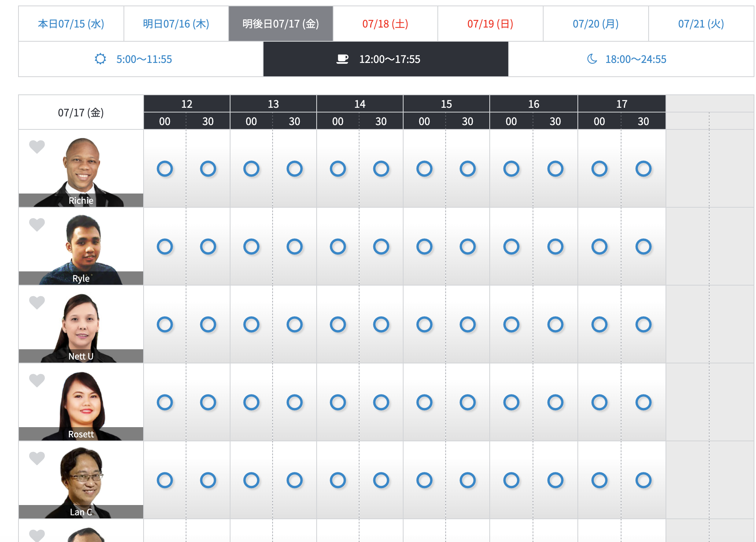Toggle the heart icon next to Ryle
756x542 pixels.
click(x=37, y=224)
